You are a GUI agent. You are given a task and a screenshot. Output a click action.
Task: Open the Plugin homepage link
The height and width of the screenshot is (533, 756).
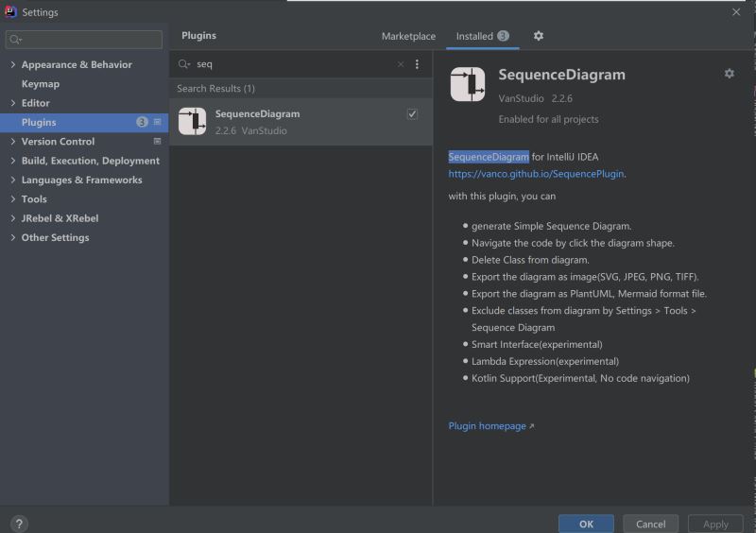coord(487,426)
